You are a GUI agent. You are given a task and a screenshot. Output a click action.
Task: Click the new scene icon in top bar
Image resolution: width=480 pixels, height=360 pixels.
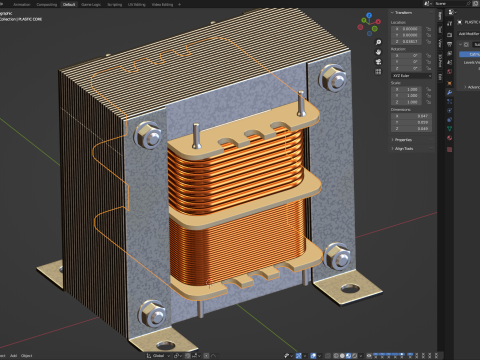[476, 3]
